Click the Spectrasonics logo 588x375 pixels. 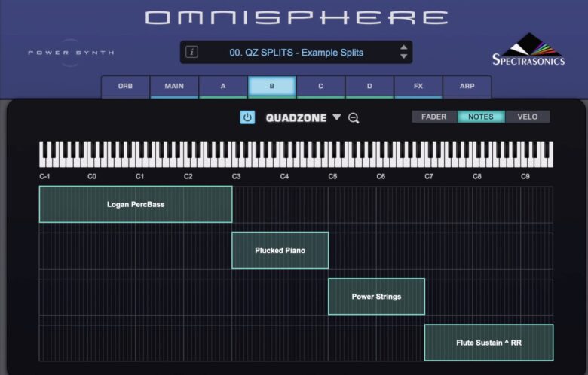pyautogui.click(x=528, y=50)
